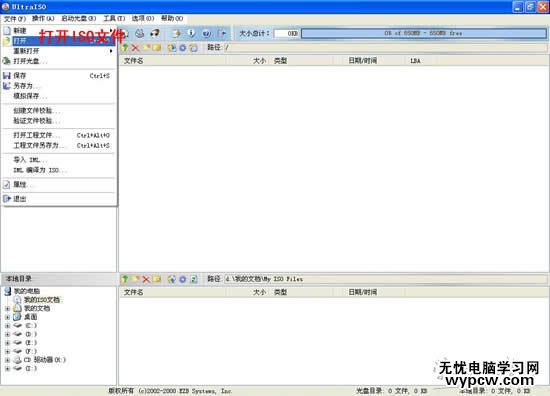The image size is (550, 396).
Task: Select the CD 驱动器 tree item label
Action: click(x=45, y=360)
